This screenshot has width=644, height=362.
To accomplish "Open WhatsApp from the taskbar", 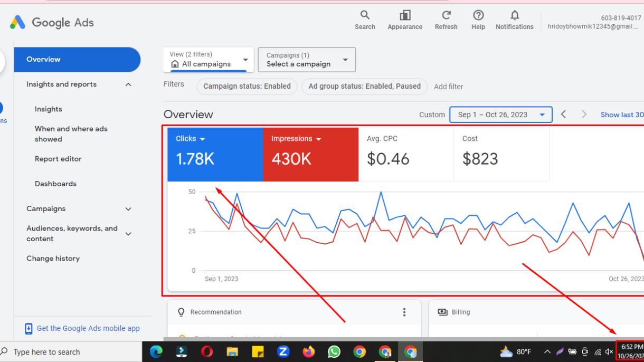I will pos(334,351).
